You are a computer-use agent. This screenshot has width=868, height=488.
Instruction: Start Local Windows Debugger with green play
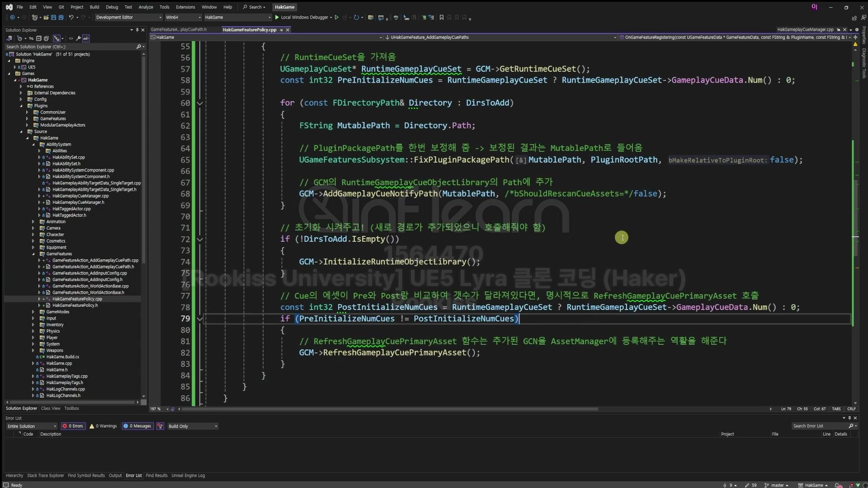tap(277, 18)
